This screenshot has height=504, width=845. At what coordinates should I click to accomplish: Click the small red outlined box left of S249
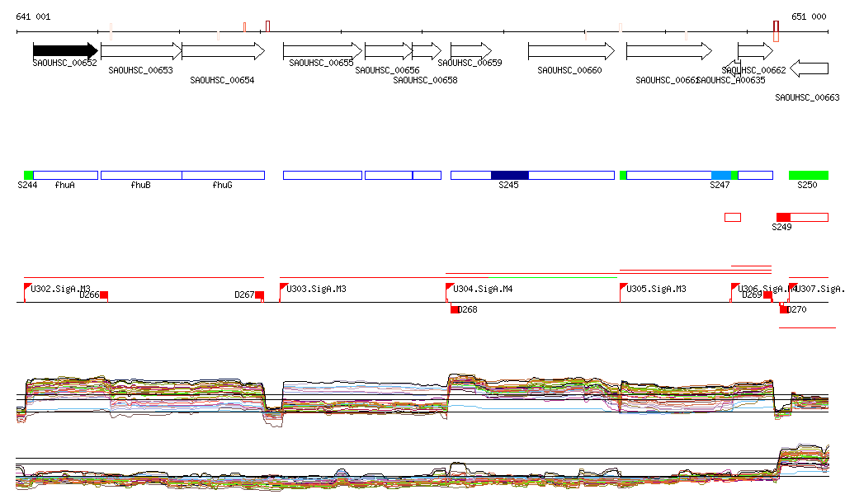coord(733,217)
